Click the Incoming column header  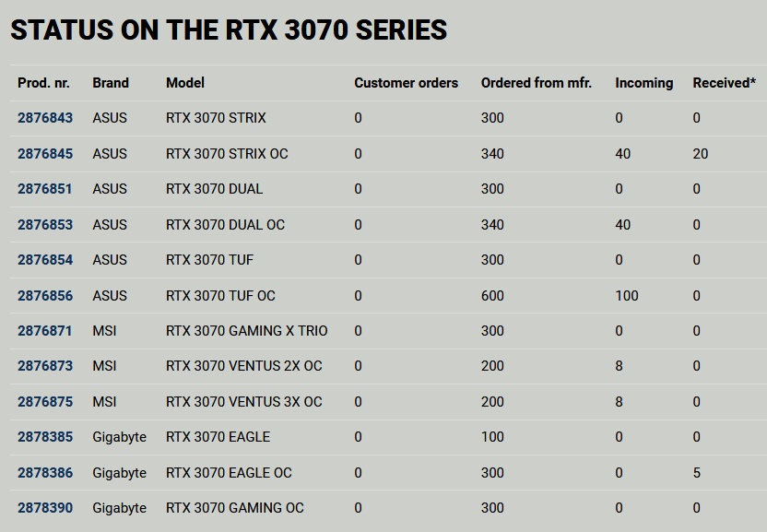click(643, 83)
